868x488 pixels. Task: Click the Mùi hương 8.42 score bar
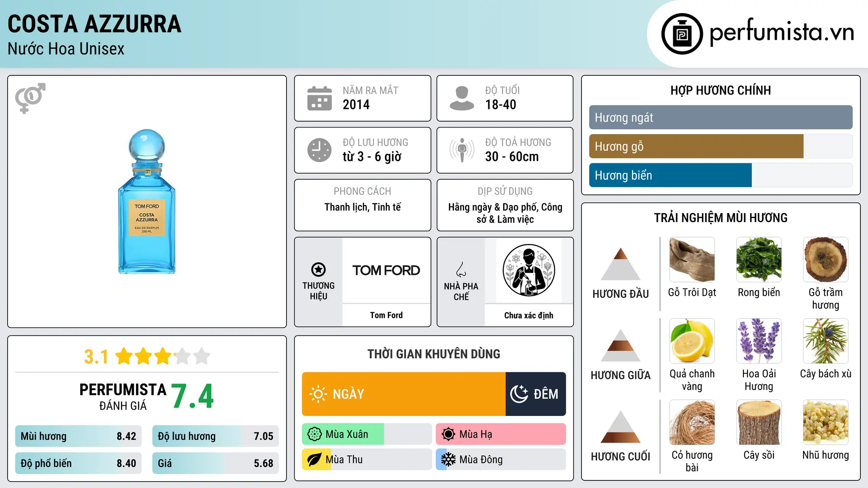(78, 436)
